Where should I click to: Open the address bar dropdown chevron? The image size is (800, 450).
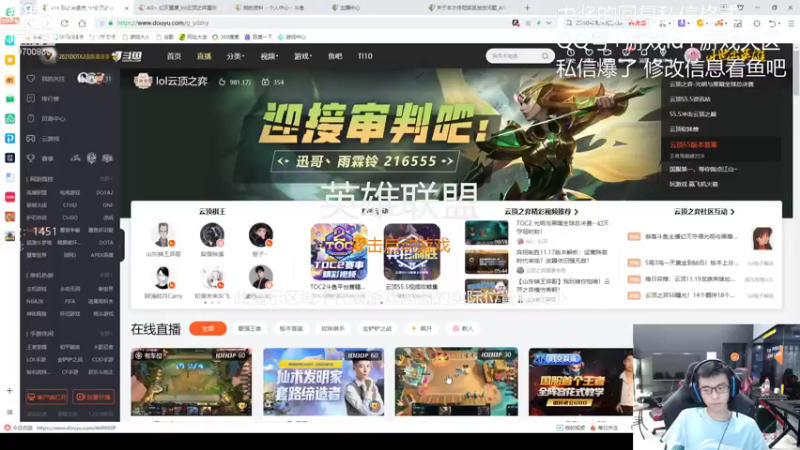click(x=548, y=23)
